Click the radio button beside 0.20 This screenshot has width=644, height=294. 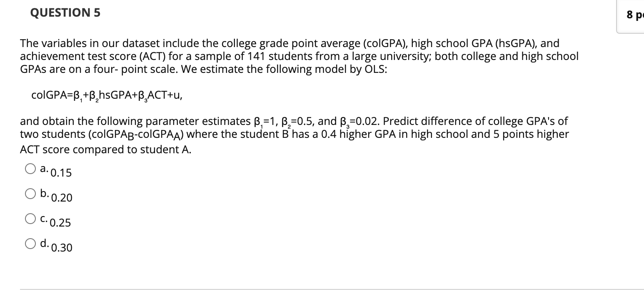(x=30, y=193)
